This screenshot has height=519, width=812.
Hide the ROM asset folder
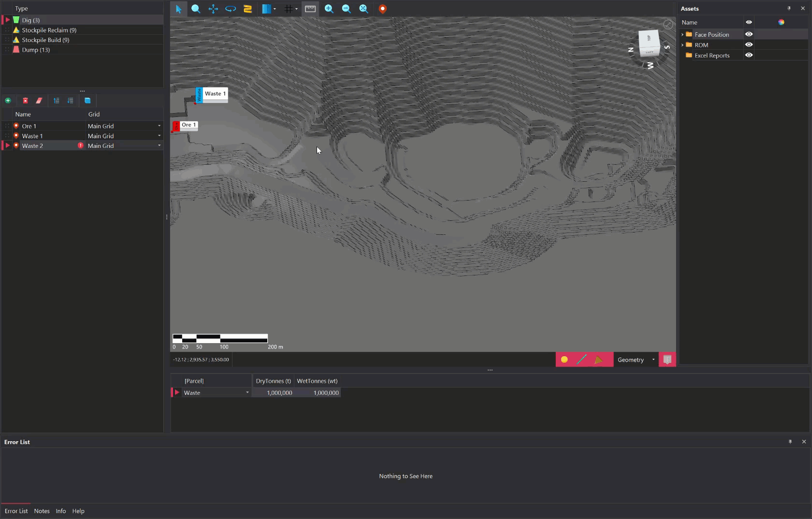click(749, 44)
